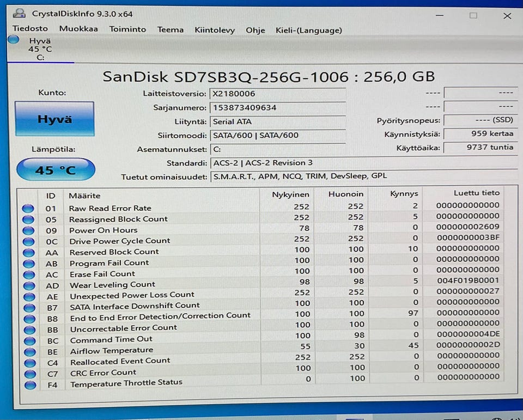
Task: Open the Kiintolevy menu
Action: coord(215,30)
